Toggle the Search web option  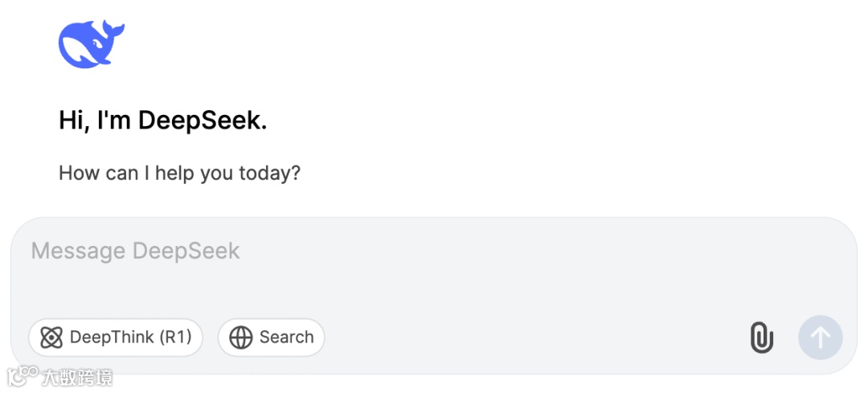271,338
